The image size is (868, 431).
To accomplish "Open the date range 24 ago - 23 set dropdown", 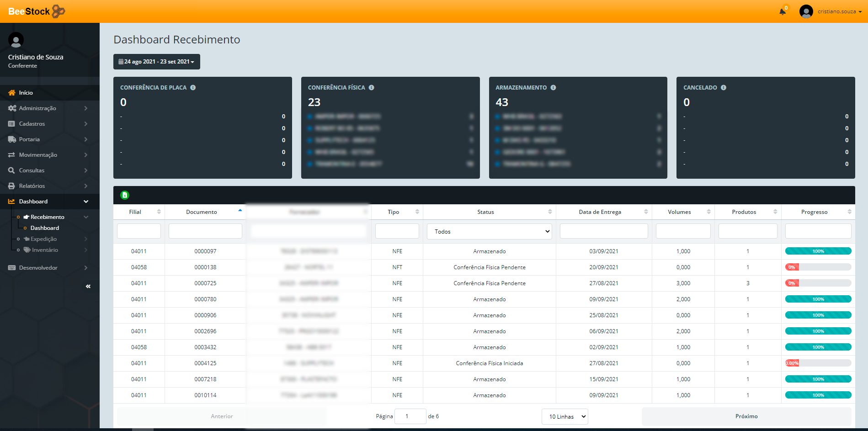I will [x=157, y=62].
